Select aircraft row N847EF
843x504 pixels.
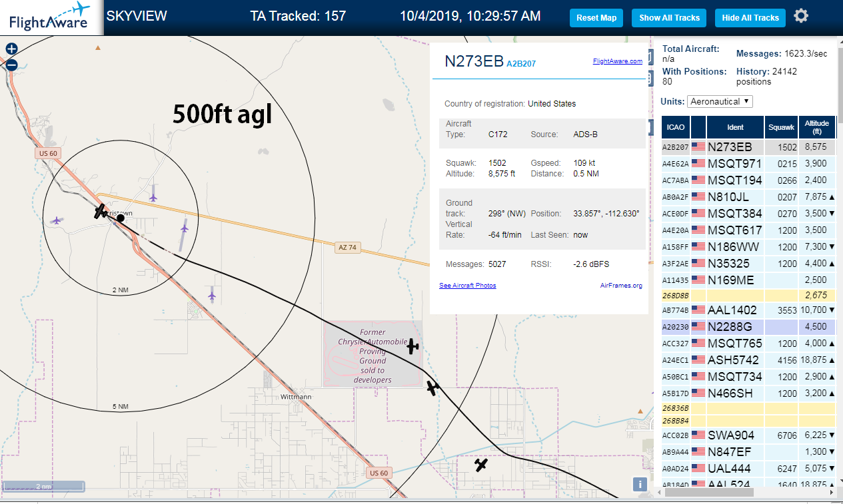click(x=748, y=452)
